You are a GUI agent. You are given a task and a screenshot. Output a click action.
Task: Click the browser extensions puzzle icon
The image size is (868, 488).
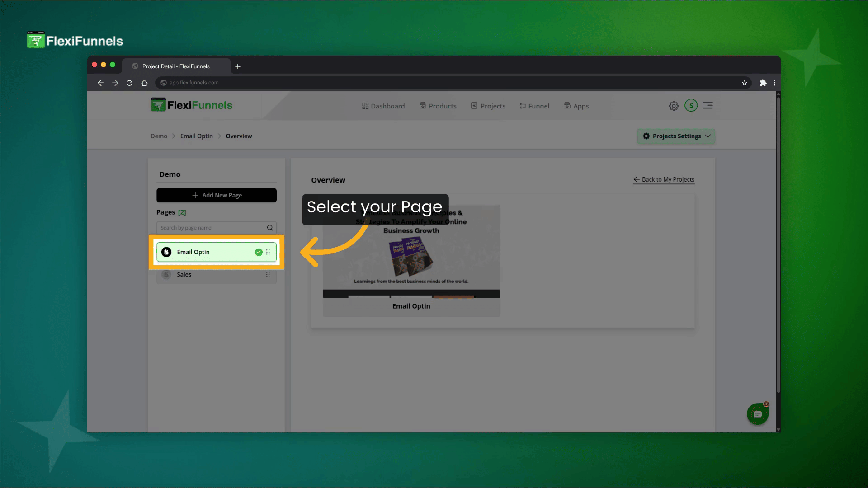pos(763,83)
